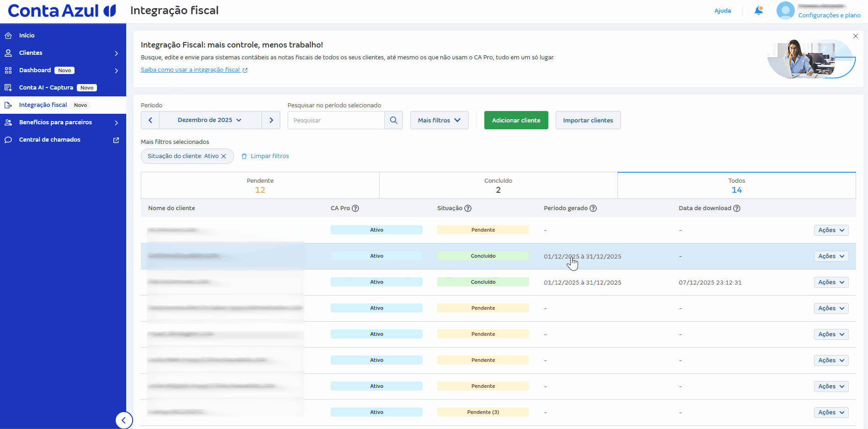This screenshot has width=868, height=429.
Task: Open Clientes in the sidebar menu
Action: point(31,53)
